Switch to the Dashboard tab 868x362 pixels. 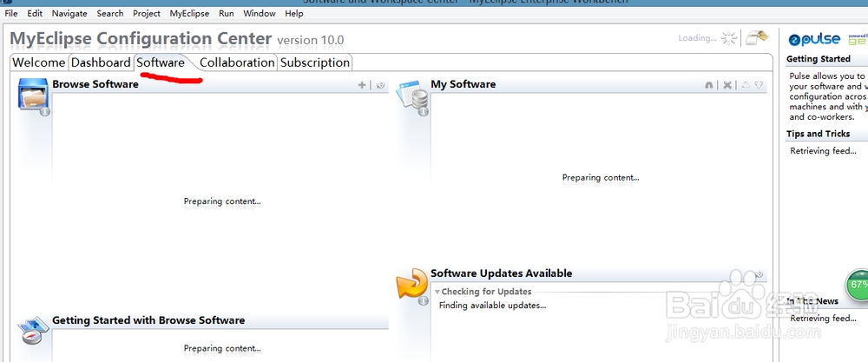101,63
